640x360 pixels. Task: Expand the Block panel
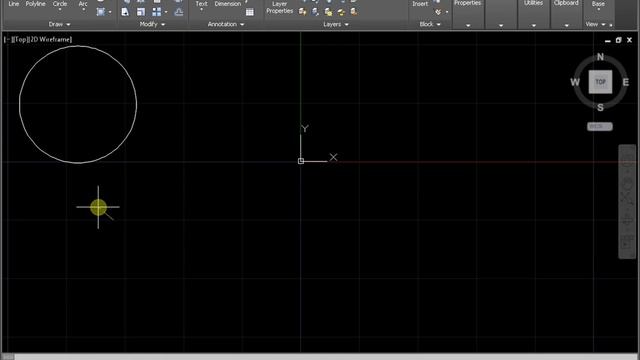point(430,24)
